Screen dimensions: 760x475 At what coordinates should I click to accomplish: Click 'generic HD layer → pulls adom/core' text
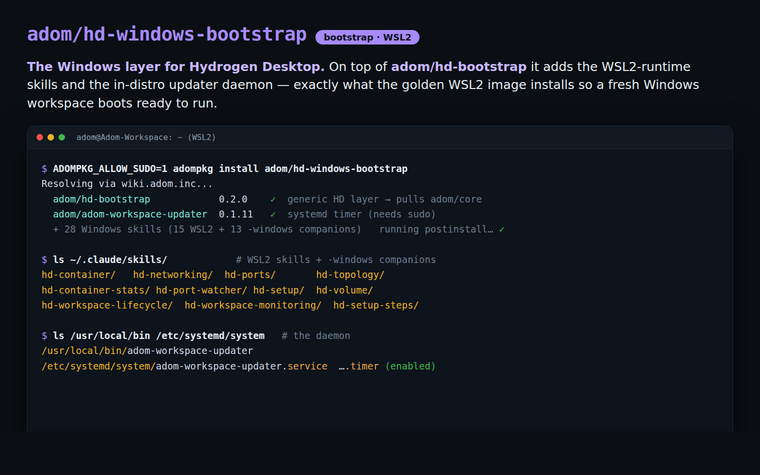pos(384,199)
